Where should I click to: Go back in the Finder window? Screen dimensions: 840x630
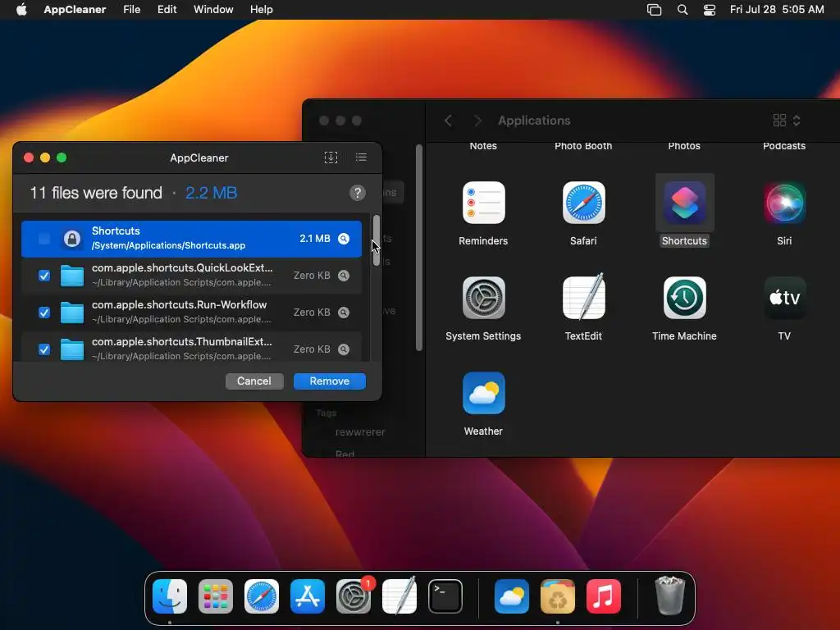[449, 121]
